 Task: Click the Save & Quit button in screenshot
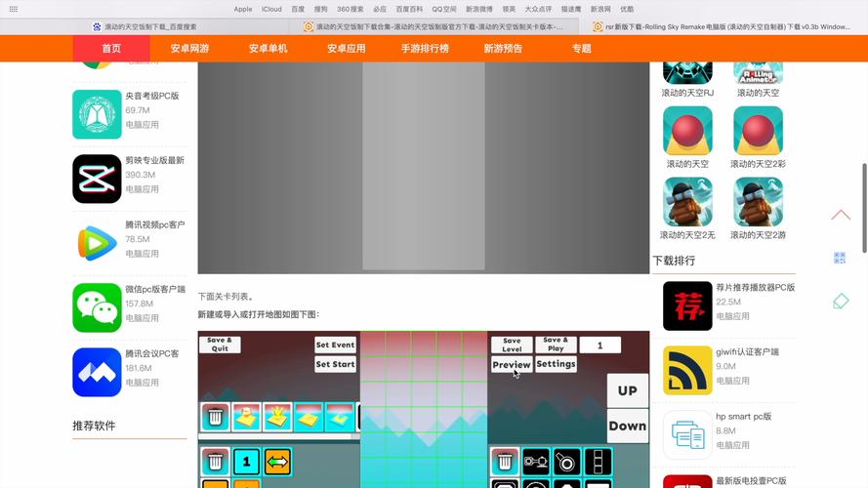(220, 345)
